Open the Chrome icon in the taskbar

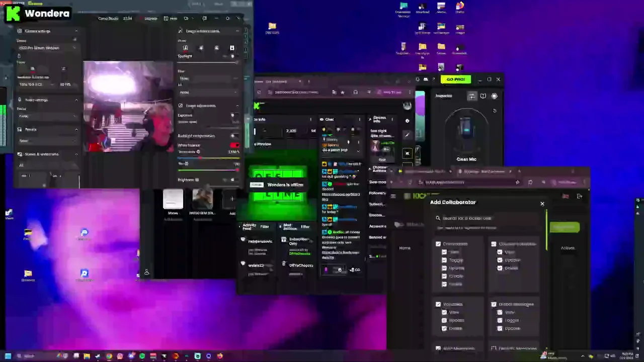tap(109, 356)
